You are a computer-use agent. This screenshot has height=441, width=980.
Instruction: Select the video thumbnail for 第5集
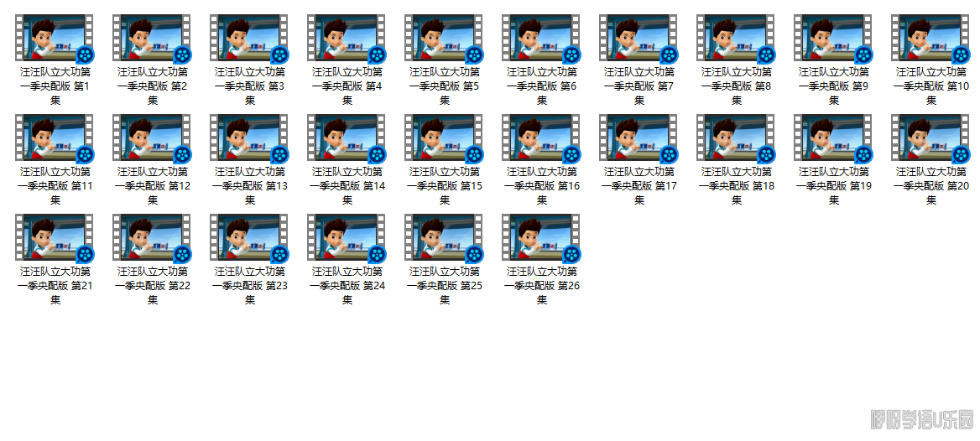point(445,38)
